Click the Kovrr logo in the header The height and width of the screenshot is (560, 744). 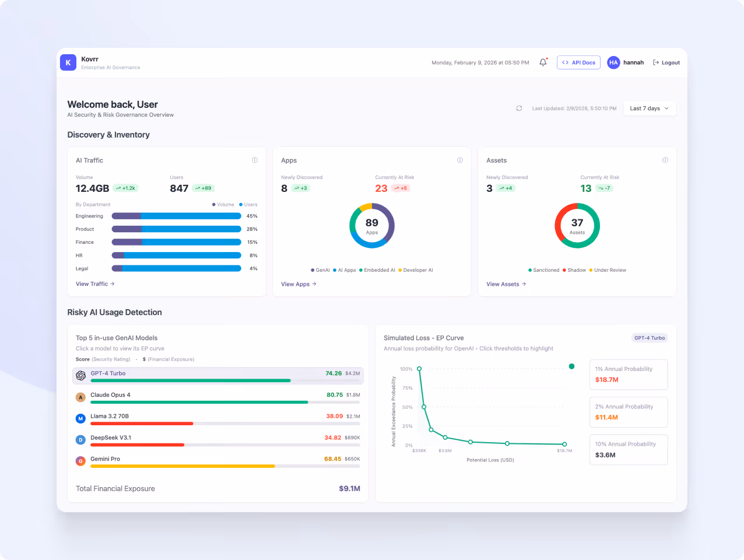pos(68,62)
